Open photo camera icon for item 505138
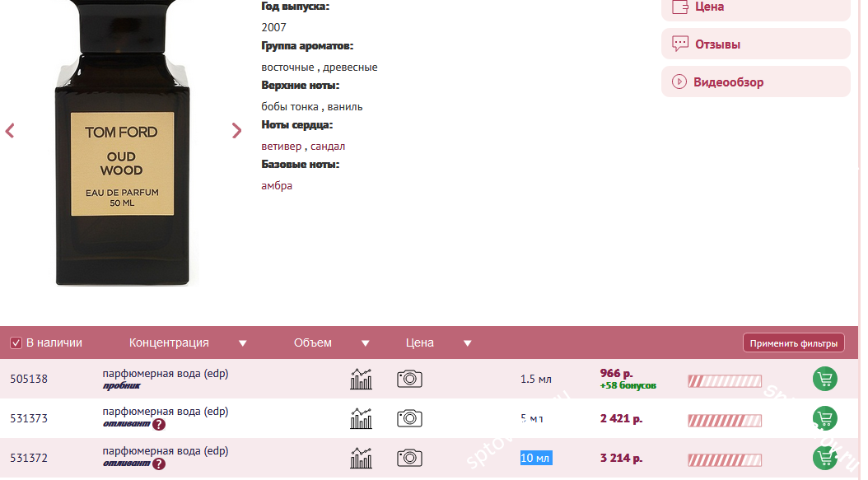 point(409,380)
